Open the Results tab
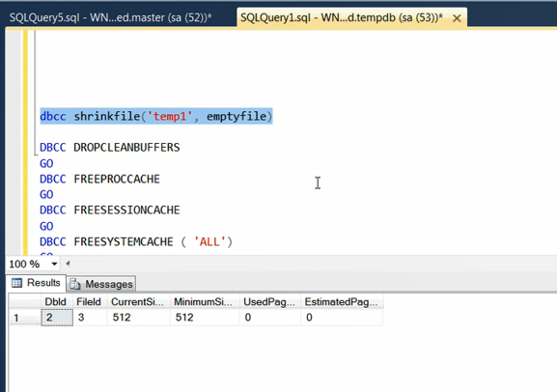 tap(37, 283)
